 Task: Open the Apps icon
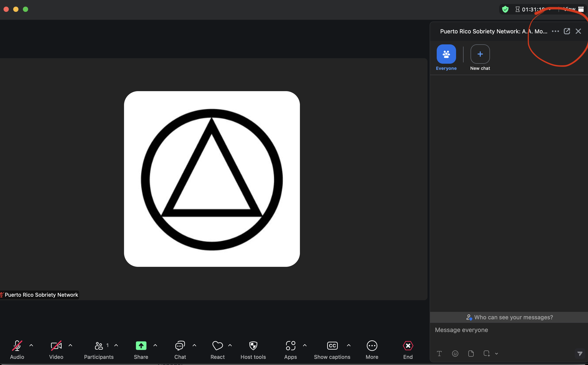(290, 346)
